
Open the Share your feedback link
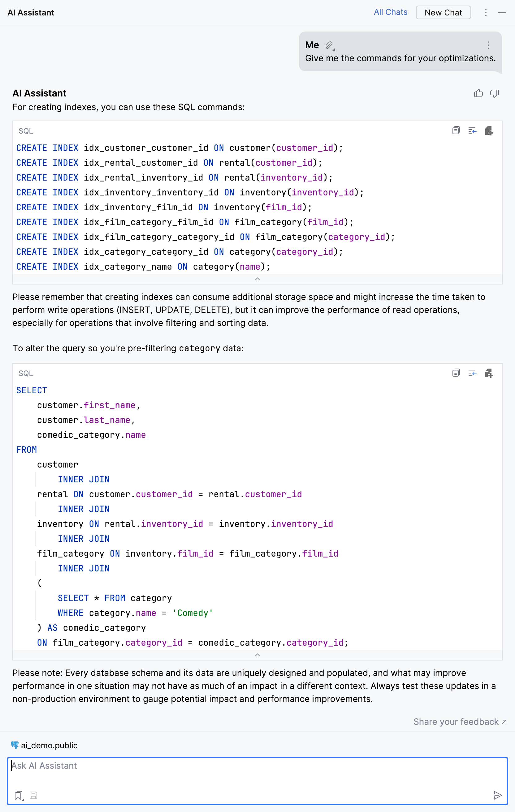pos(460,722)
